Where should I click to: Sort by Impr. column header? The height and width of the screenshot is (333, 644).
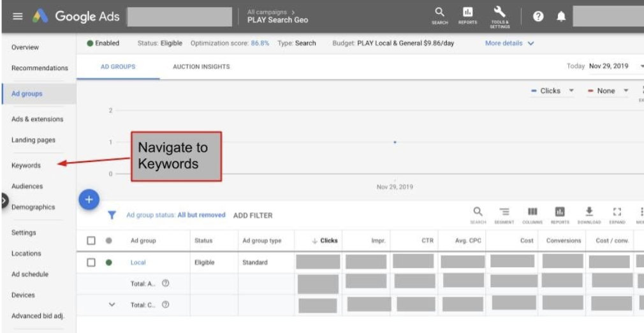click(378, 241)
